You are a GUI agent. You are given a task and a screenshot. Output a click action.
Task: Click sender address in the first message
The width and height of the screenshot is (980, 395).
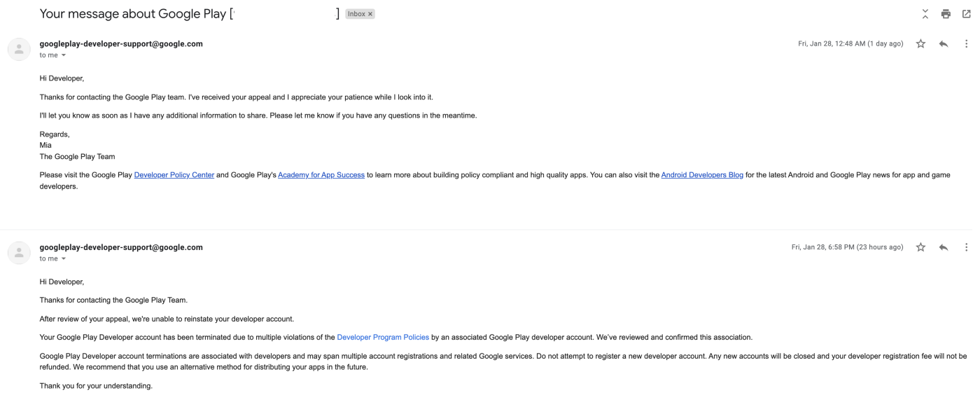121,43
